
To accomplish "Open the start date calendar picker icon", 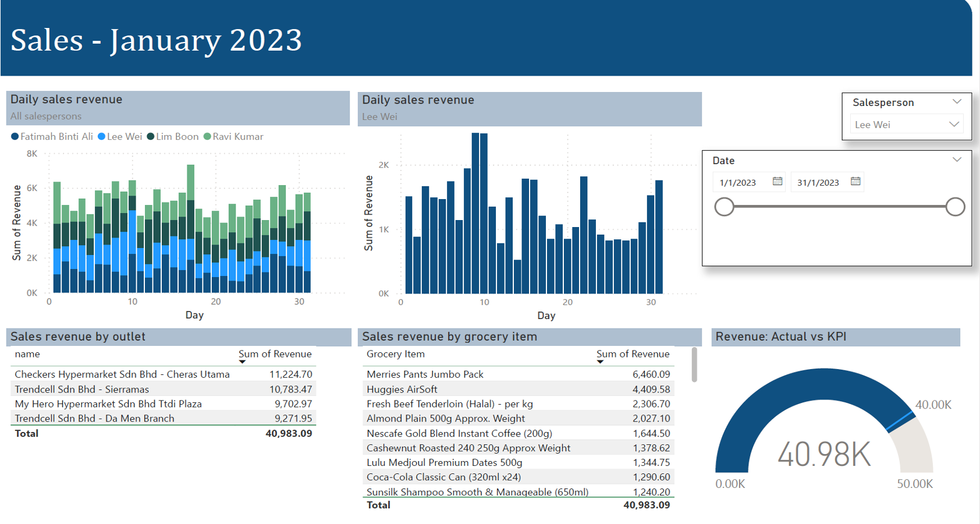I will tap(777, 182).
